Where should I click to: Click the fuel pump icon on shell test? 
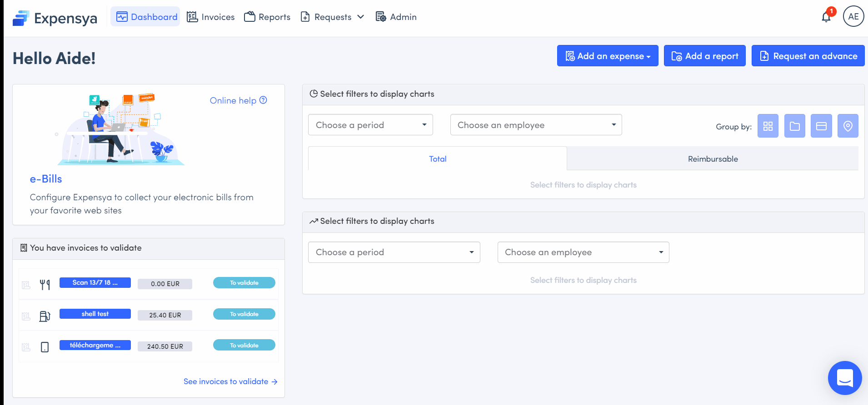[45, 316]
